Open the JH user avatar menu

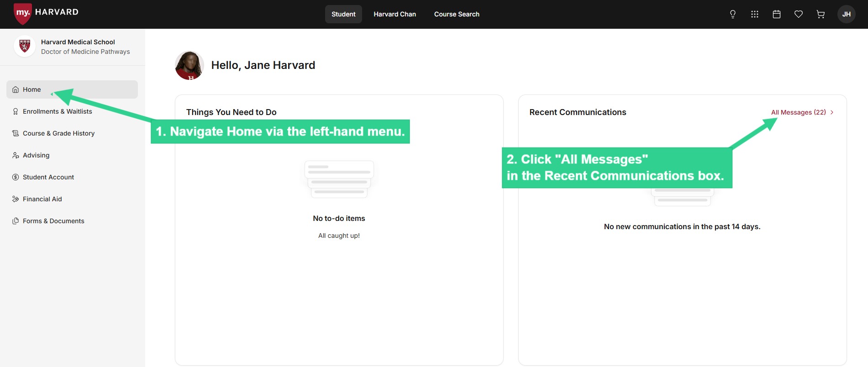[x=847, y=14]
